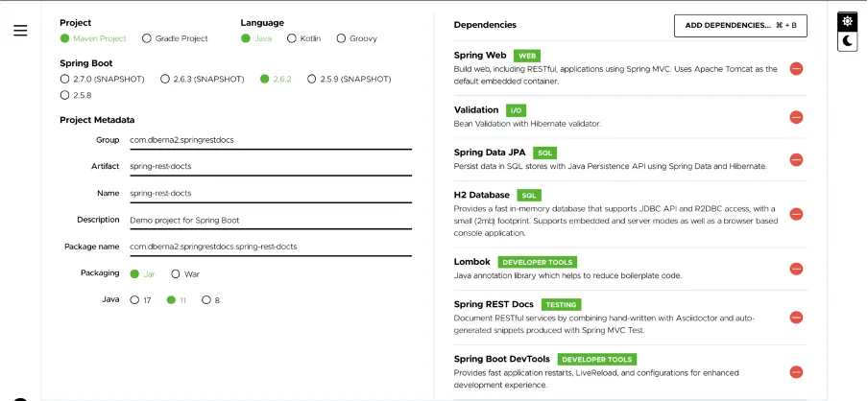Screen dimensions: 868x401
Task: Edit the Description input field
Action: click(271, 220)
